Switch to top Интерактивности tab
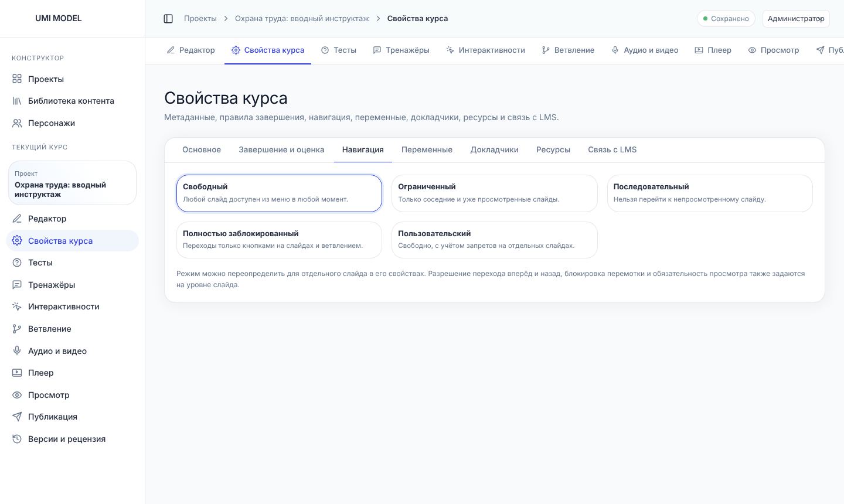 click(485, 50)
